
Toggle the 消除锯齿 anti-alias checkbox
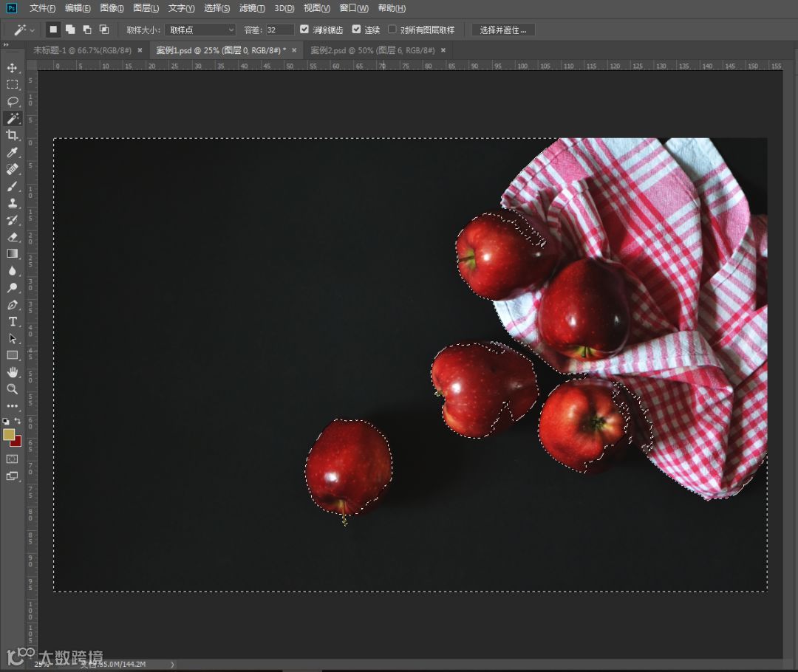[304, 30]
